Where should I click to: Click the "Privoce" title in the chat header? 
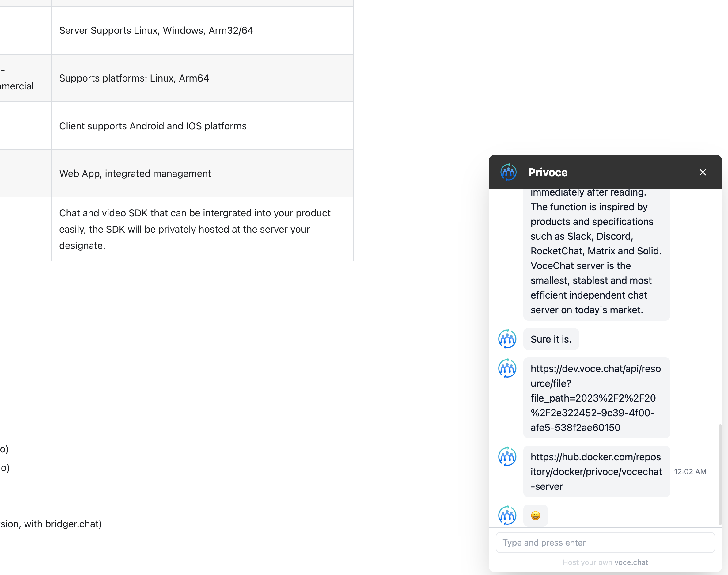pyautogui.click(x=548, y=172)
